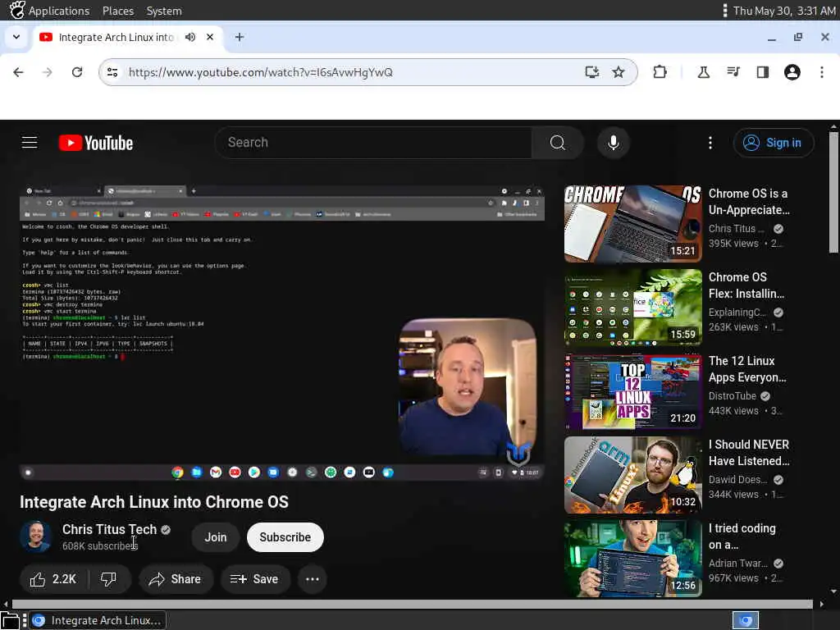Click the search magnifier button
The width and height of the screenshot is (840, 630).
click(557, 143)
